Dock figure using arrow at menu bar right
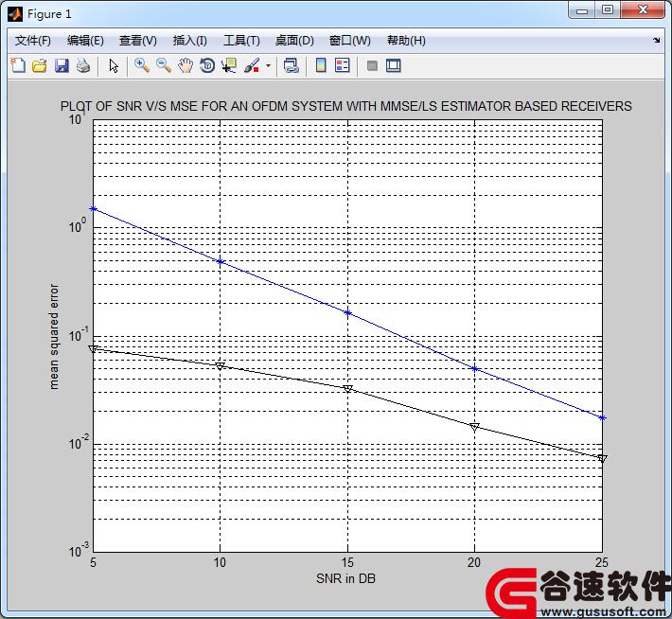The image size is (672, 619). 656,41
